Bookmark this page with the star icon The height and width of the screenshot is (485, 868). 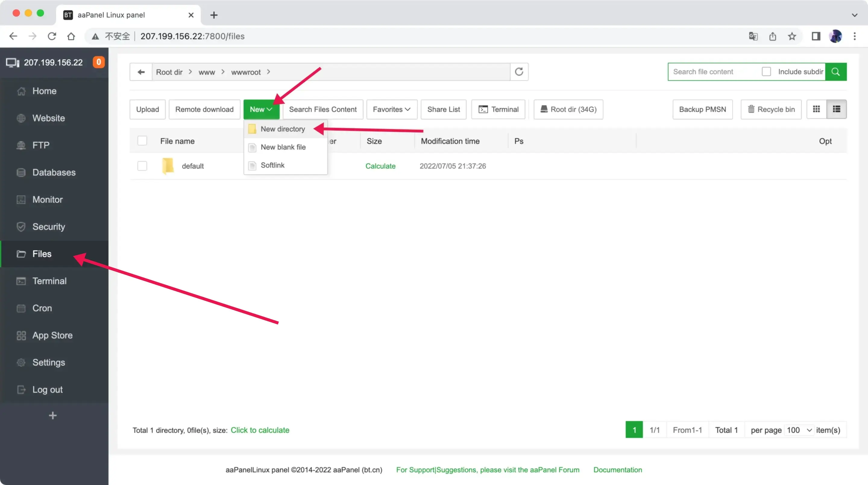792,36
